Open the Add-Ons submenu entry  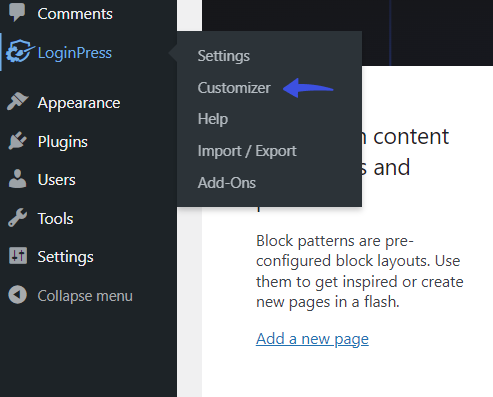point(227,183)
